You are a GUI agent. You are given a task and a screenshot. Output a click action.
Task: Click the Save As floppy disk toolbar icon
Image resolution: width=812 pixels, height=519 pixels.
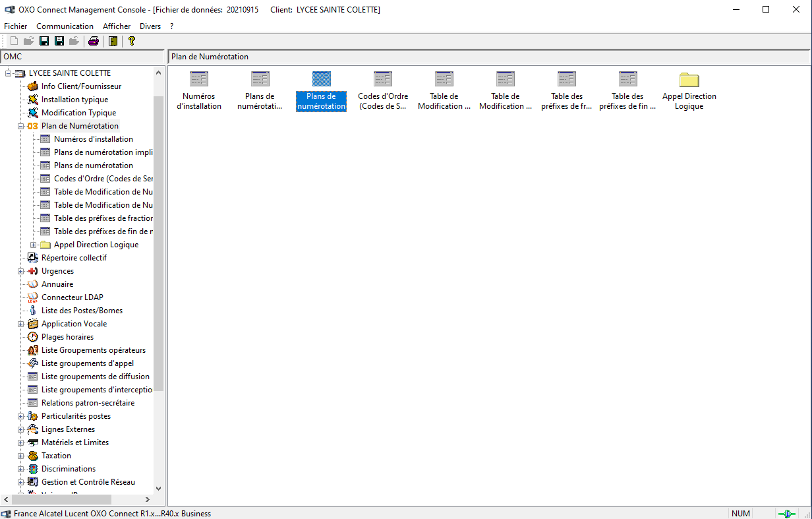point(59,42)
